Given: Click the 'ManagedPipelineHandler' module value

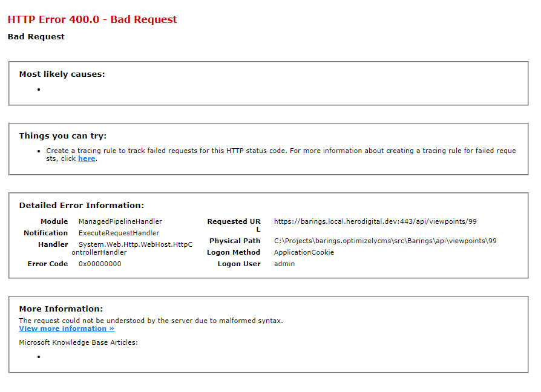Looking at the screenshot, I should tap(120, 221).
